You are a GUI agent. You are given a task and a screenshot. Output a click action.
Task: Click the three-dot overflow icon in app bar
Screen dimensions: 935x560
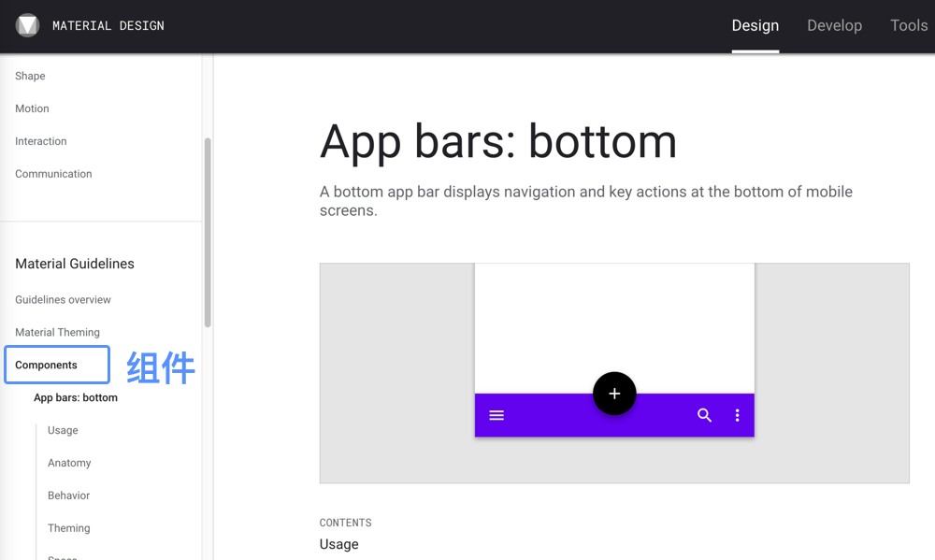tap(737, 415)
